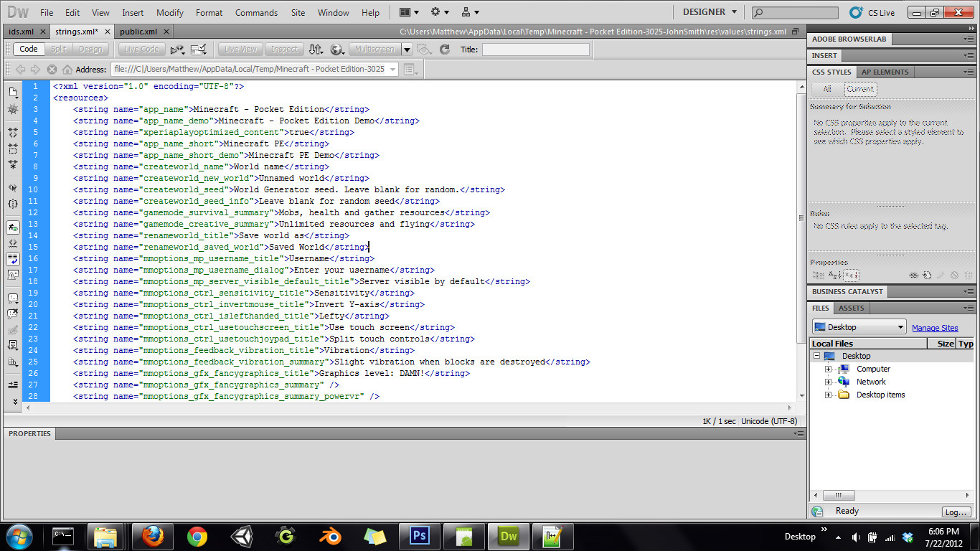This screenshot has width=980, height=551.
Task: Switch to Code view button
Action: pos(29,50)
